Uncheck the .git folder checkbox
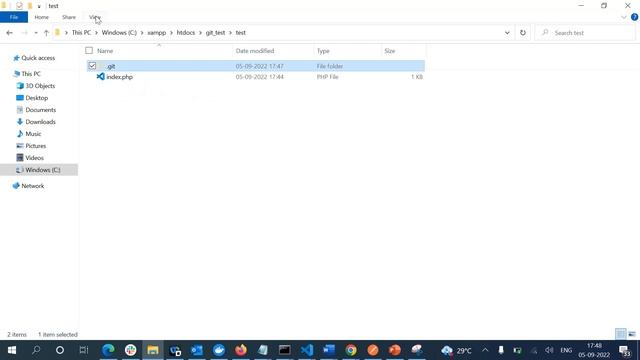Image resolution: width=640 pixels, height=360 pixels. click(x=92, y=66)
